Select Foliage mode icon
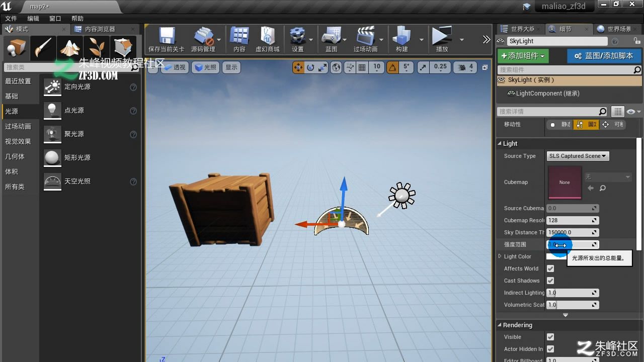The image size is (644, 362). 96,48
